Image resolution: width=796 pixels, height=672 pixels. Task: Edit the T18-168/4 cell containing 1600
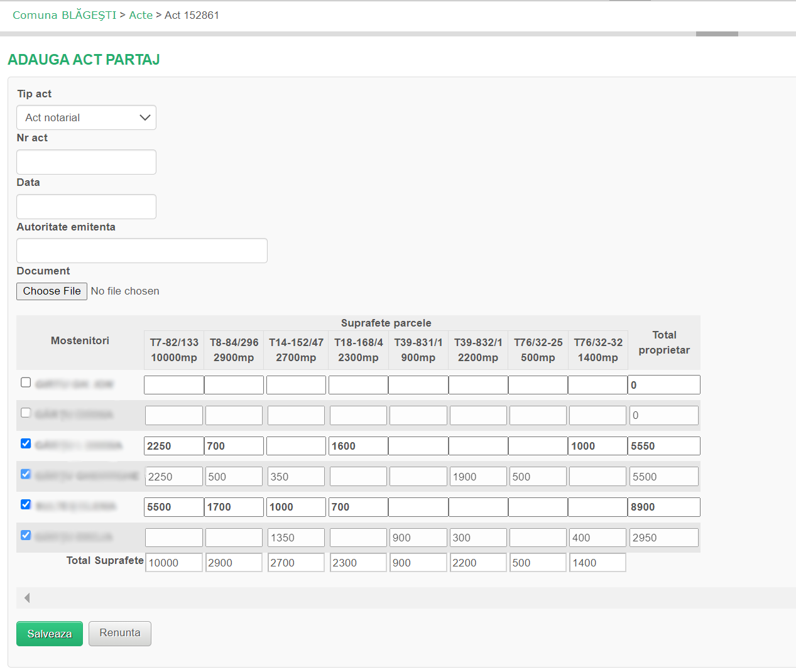coord(358,446)
